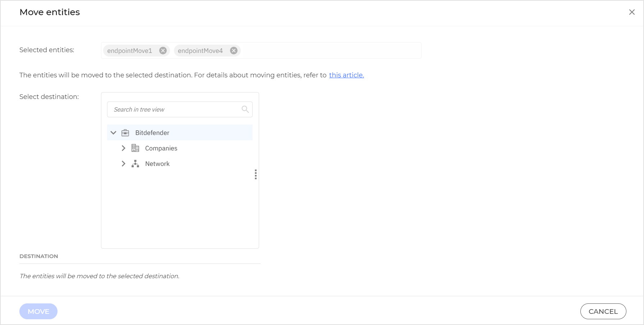Click the endpointMove1 chip label

[129, 51]
